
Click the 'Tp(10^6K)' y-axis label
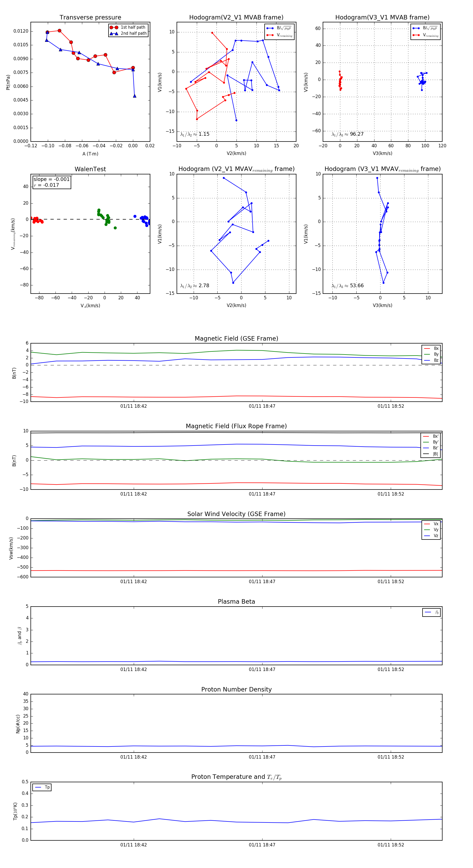pyautogui.click(x=15, y=811)
